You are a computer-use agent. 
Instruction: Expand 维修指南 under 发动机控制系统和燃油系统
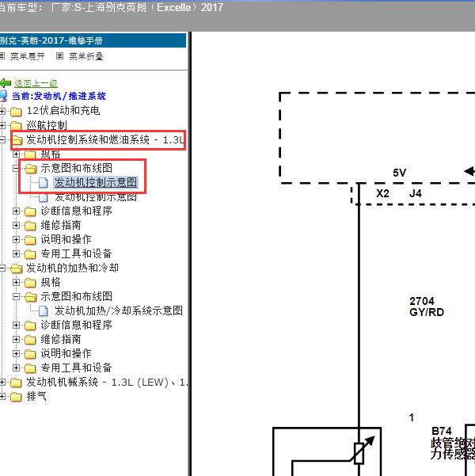click(x=17, y=225)
